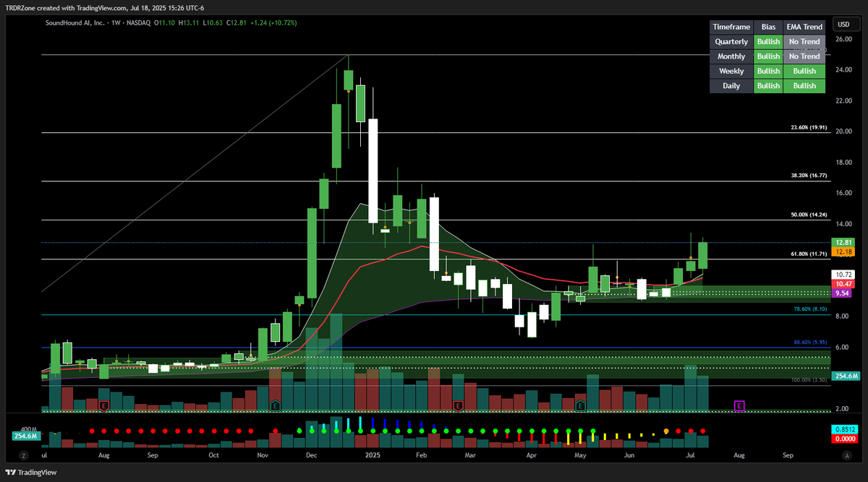
Task: Click the EMA Trend table header
Action: [804, 27]
